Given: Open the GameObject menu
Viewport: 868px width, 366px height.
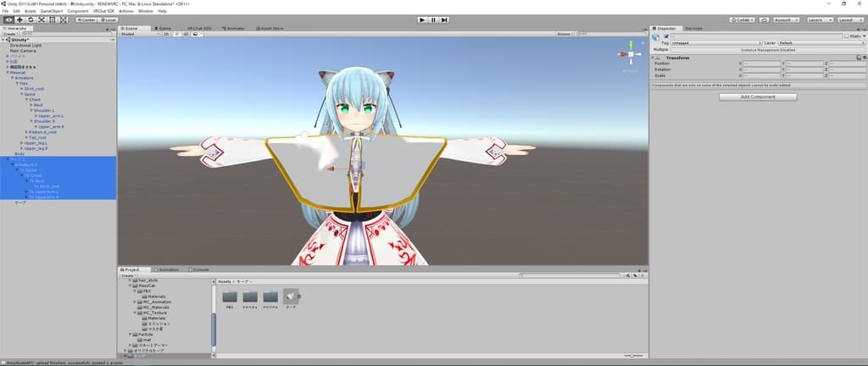Looking at the screenshot, I should (x=52, y=11).
